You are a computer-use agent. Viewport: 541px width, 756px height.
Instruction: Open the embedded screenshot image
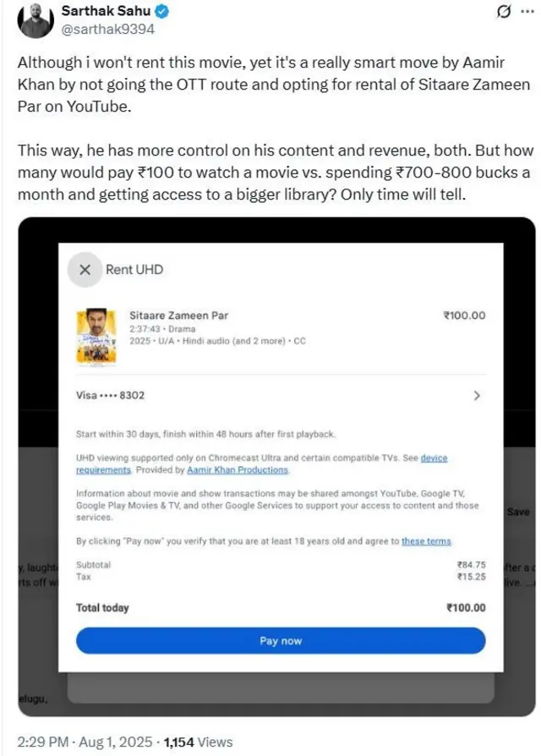(277, 467)
